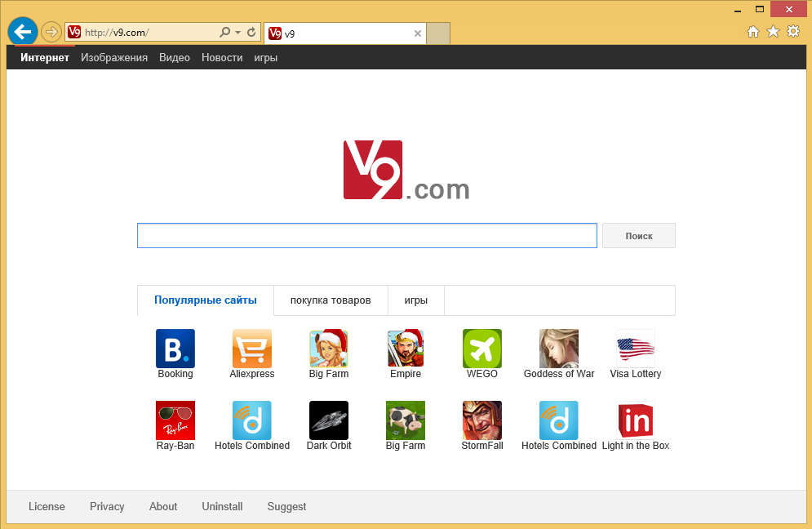The width and height of the screenshot is (812, 529).
Task: Expand the address bar dropdown arrow
Action: tap(237, 32)
